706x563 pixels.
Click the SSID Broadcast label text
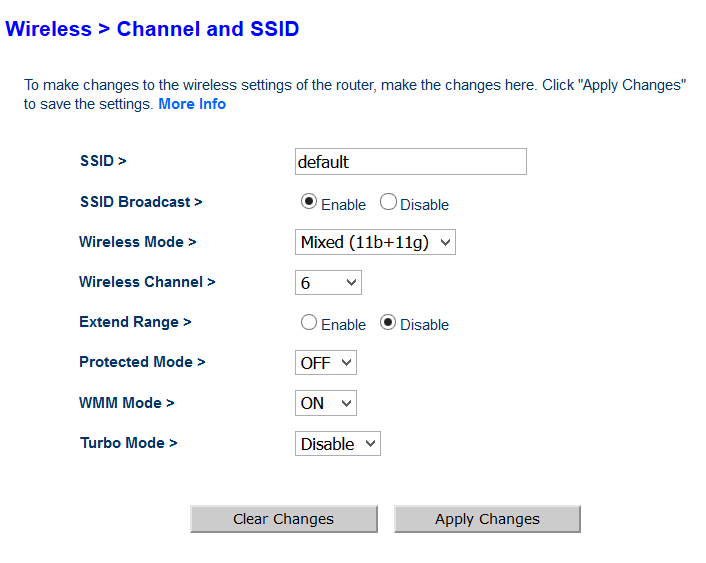click(x=141, y=202)
